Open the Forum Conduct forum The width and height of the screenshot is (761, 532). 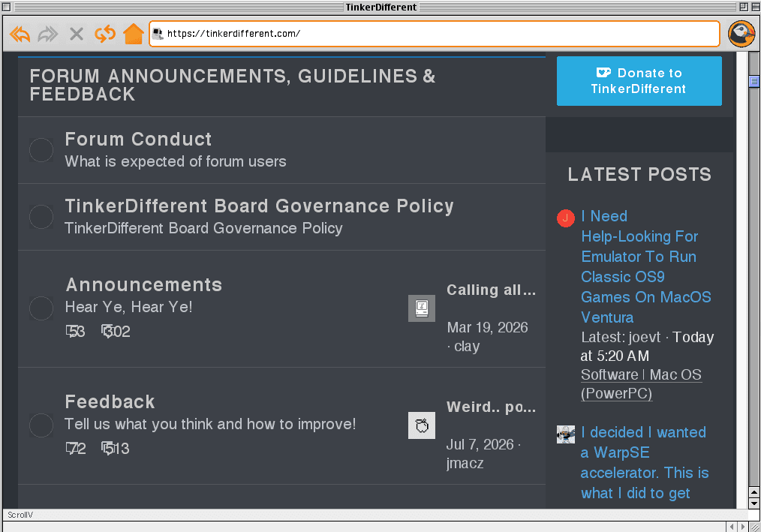point(138,140)
